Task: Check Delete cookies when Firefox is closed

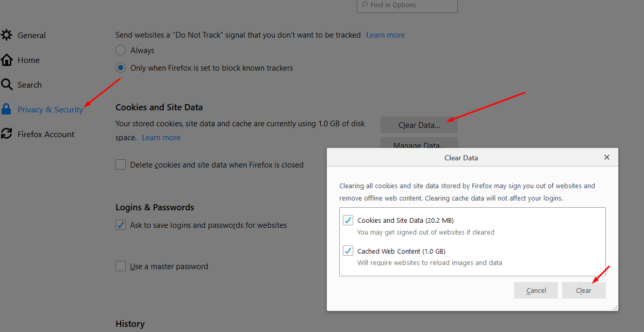Action: click(x=120, y=164)
